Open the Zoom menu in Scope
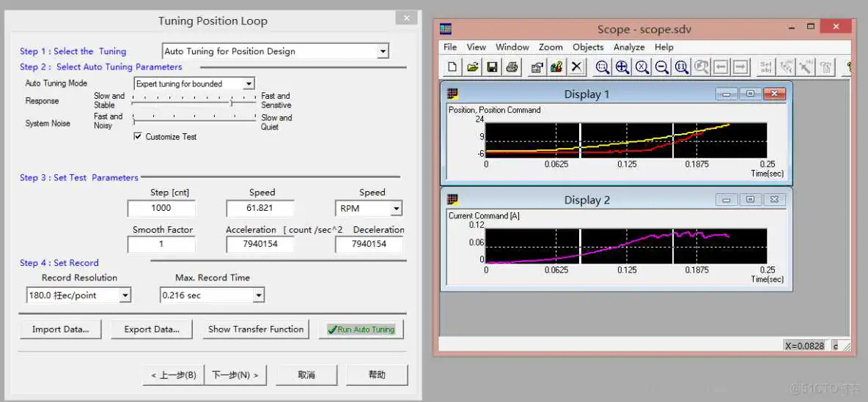This screenshot has width=868, height=402. click(551, 47)
